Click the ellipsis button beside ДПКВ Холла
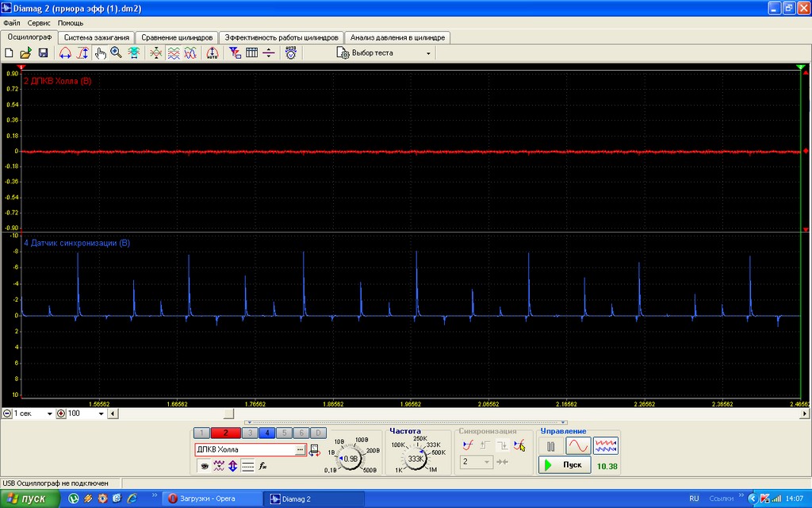The width and height of the screenshot is (812, 508). [300, 450]
